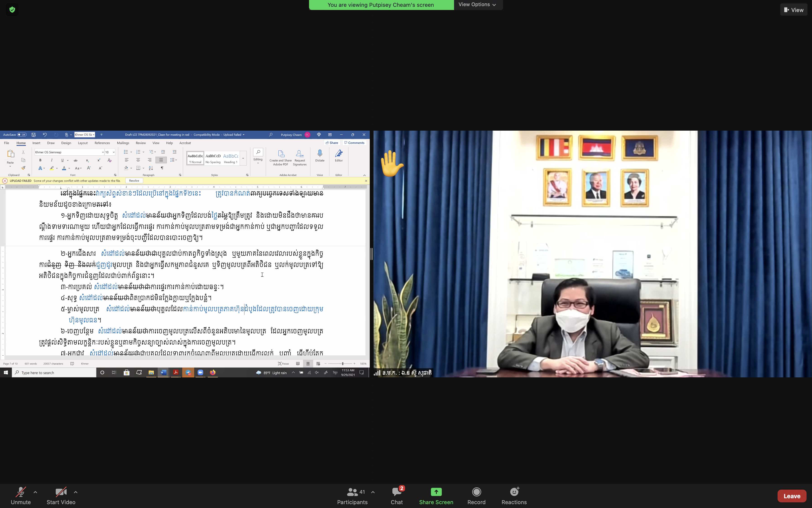The height and width of the screenshot is (508, 812).
Task: Click the Numbering list icon
Action: coord(138,152)
